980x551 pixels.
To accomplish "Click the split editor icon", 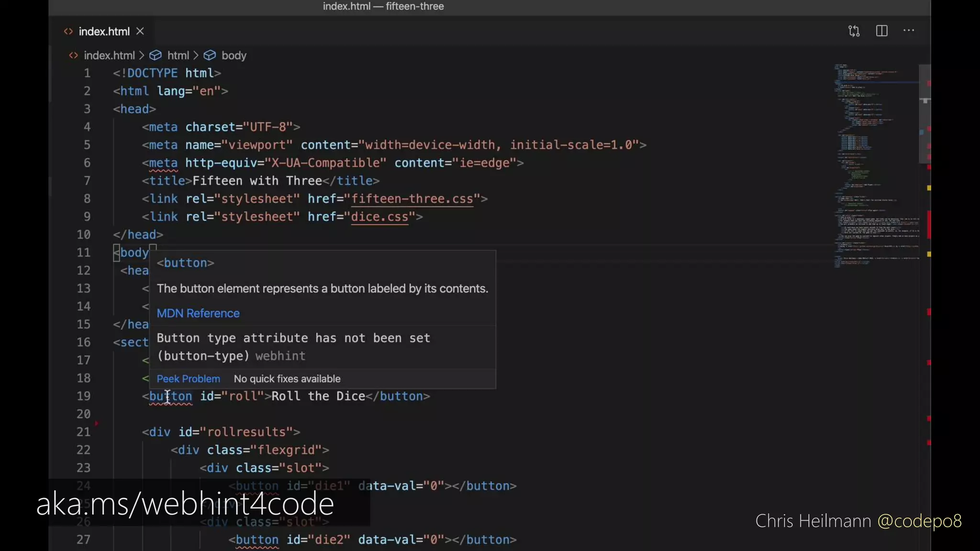I will (x=881, y=31).
